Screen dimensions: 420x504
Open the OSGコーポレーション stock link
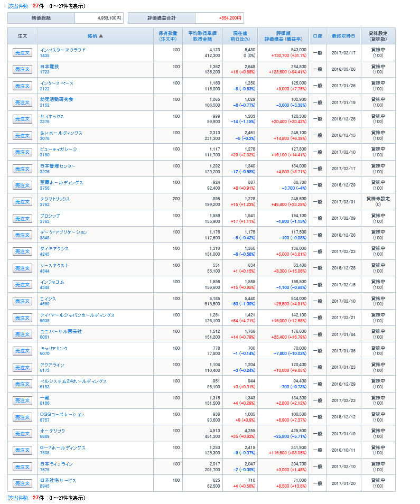pyautogui.click(x=62, y=414)
